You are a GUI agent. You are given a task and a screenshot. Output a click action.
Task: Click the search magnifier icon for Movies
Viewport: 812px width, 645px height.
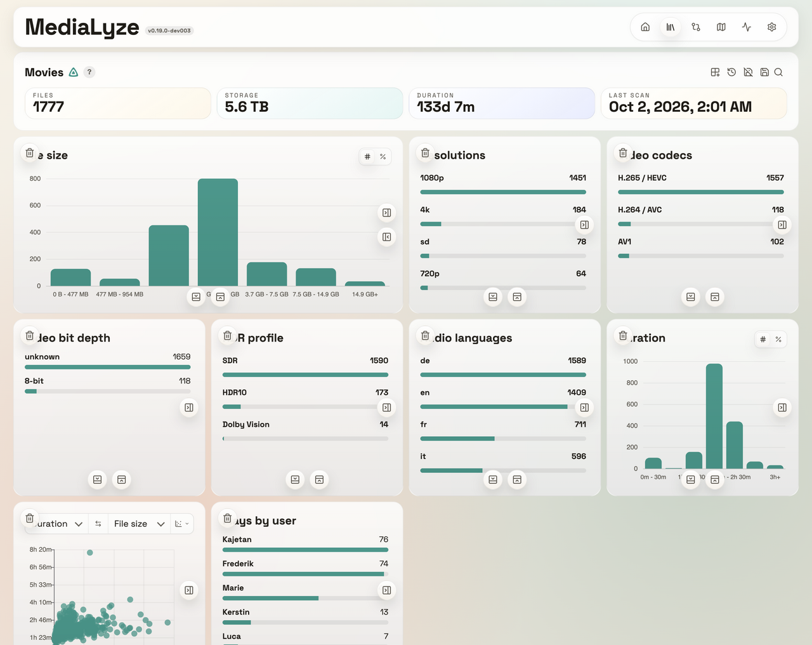coord(778,72)
